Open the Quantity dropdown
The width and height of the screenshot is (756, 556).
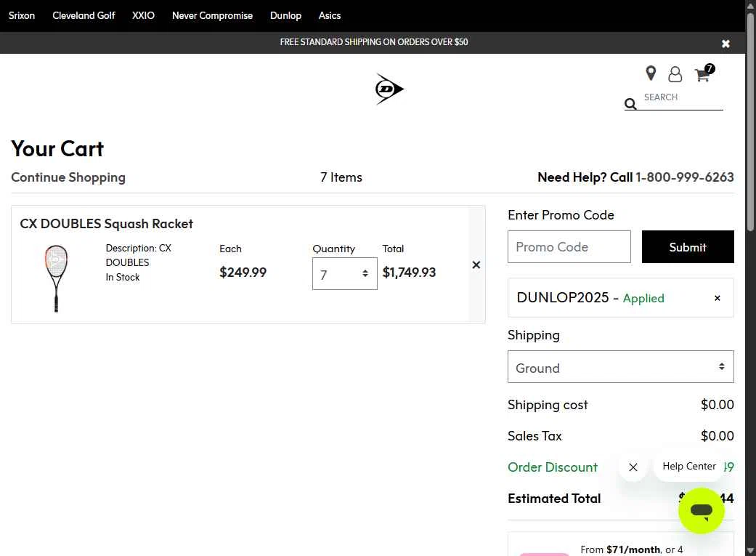[x=344, y=274]
